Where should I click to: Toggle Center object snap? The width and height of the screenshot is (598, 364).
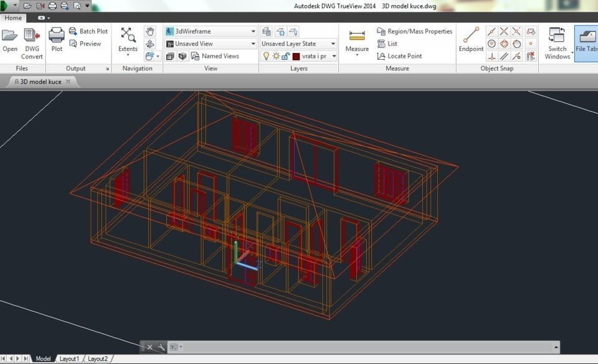491,44
